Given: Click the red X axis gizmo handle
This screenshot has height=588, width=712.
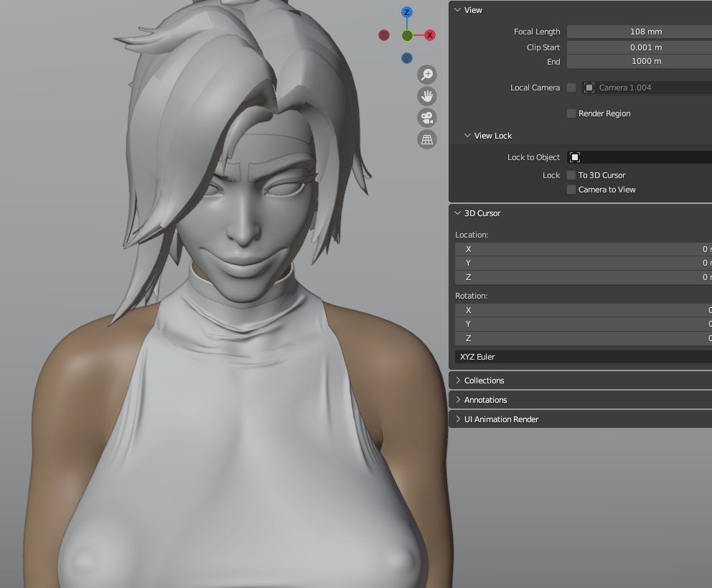Looking at the screenshot, I should 429,35.
